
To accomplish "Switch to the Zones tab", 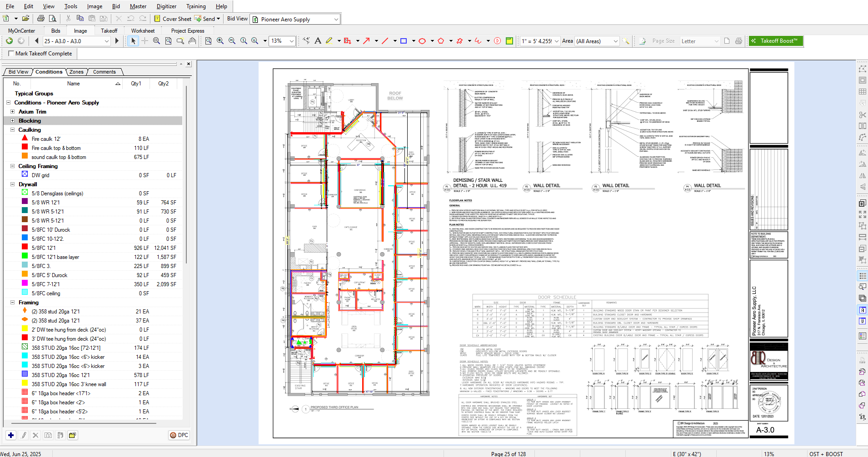I will pos(76,72).
